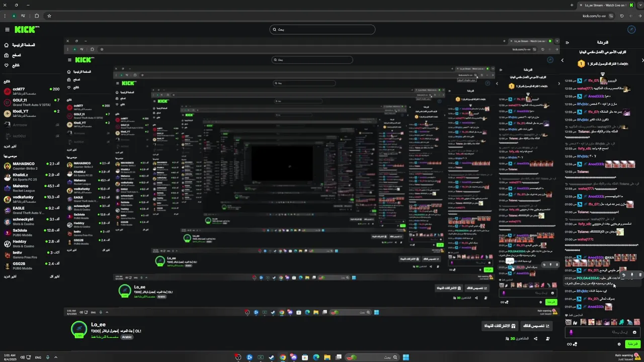The image size is (644, 362).
Task: Open Chrome profile A avatar
Action: click(14, 16)
